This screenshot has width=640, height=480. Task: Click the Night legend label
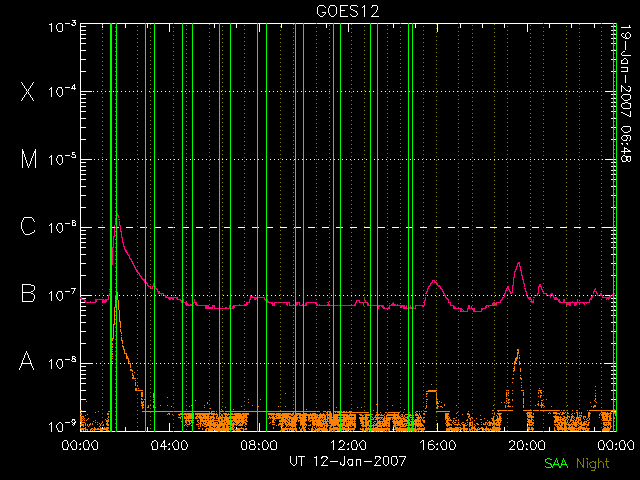[x=593, y=464]
